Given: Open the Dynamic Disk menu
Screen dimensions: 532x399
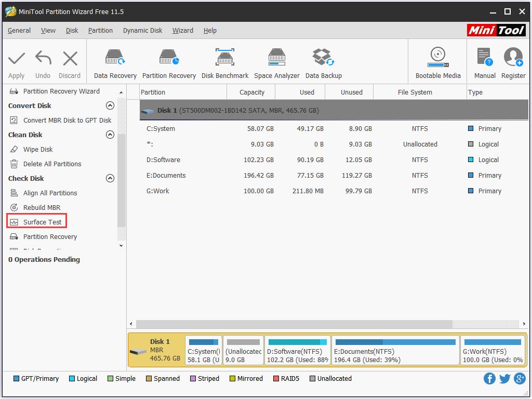Looking at the screenshot, I should pyautogui.click(x=142, y=31).
